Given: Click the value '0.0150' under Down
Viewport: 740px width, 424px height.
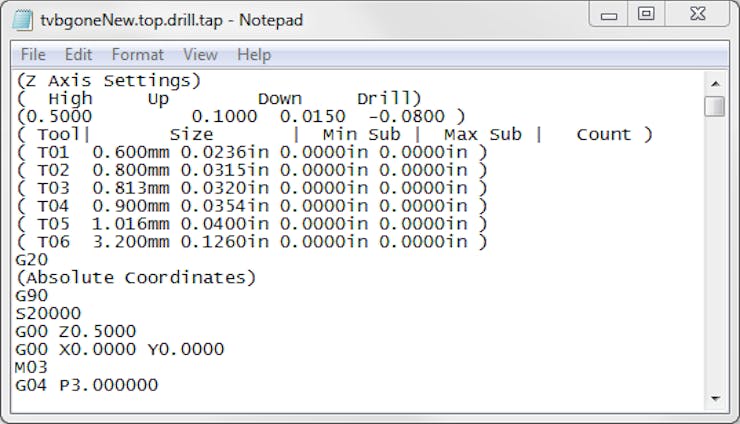Looking at the screenshot, I should 312,116.
